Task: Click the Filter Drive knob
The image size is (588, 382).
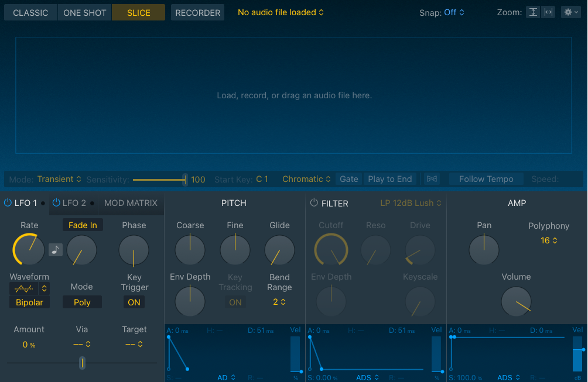Action: click(420, 250)
